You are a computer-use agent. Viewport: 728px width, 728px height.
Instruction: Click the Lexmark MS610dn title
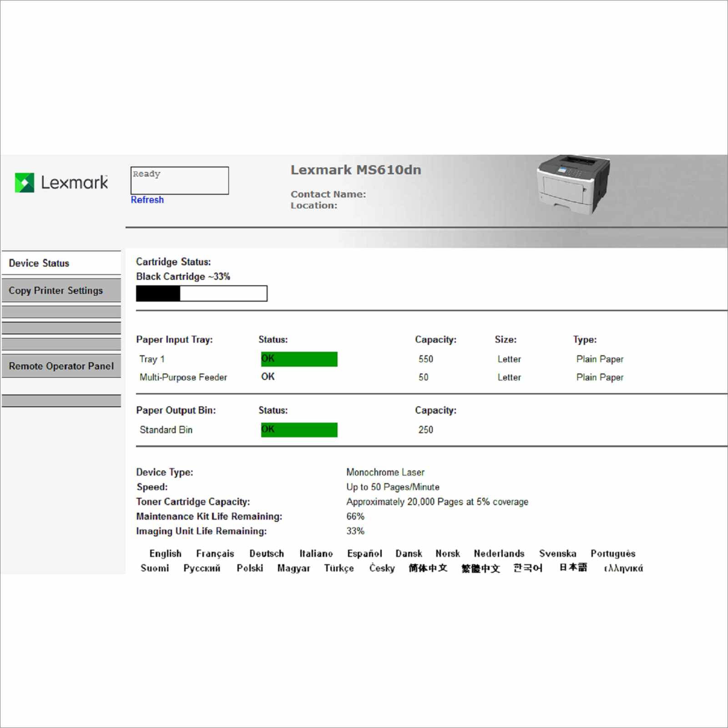click(x=356, y=170)
